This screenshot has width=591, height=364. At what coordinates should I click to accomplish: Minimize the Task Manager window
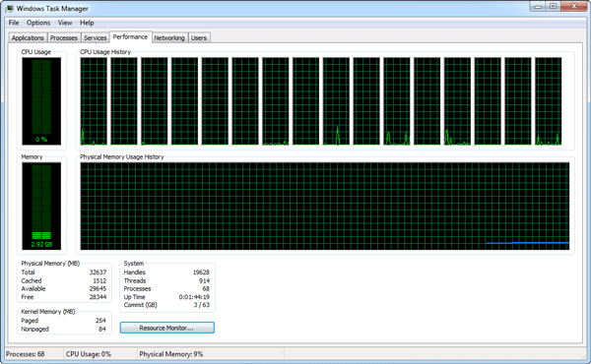(538, 7)
